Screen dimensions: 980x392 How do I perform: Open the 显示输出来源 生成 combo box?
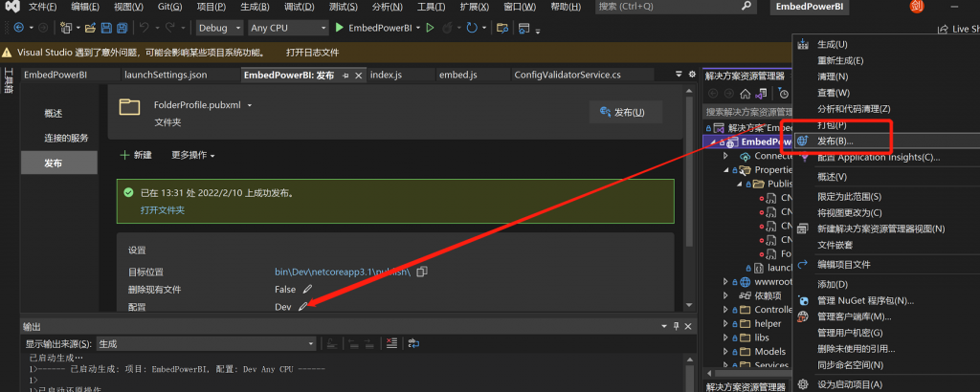207,343
